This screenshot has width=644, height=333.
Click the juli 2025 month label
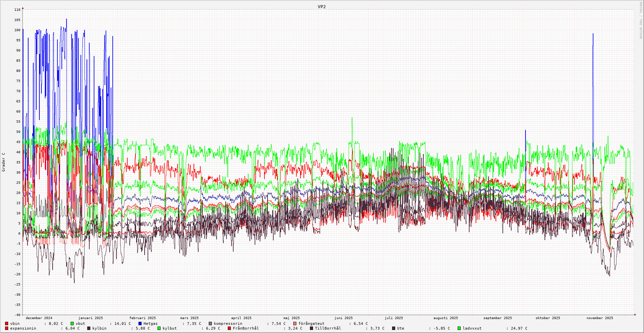click(394, 318)
